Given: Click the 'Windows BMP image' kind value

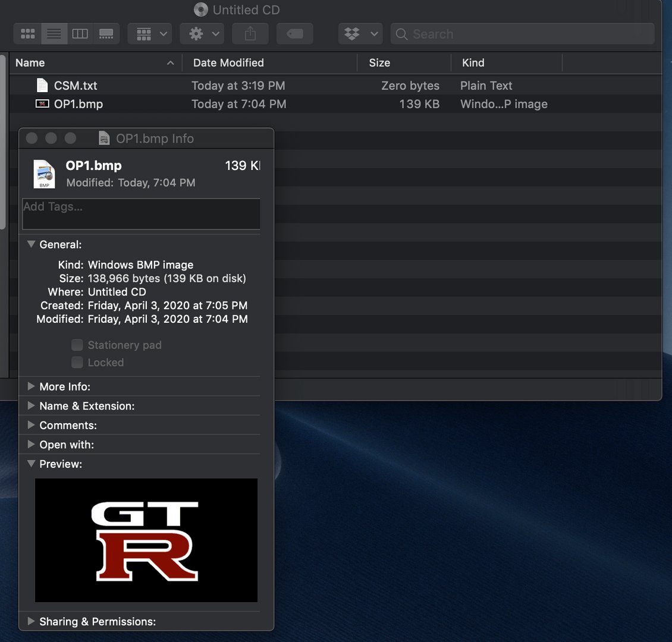Looking at the screenshot, I should click(x=140, y=265).
